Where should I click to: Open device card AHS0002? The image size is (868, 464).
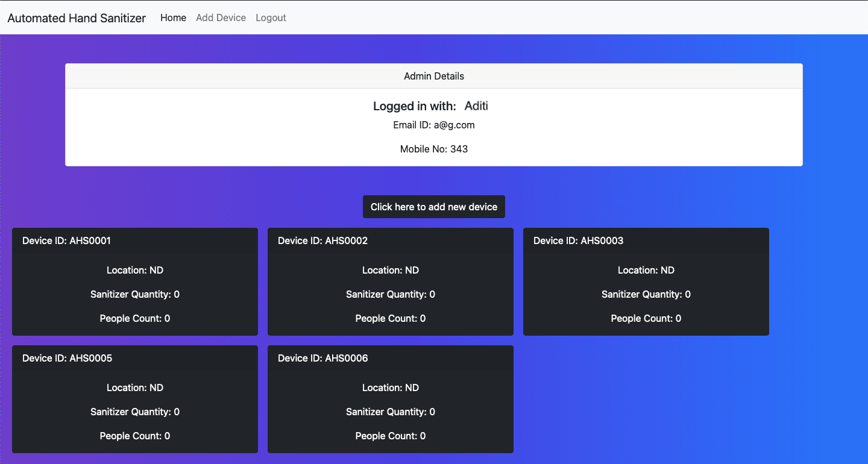point(391,281)
